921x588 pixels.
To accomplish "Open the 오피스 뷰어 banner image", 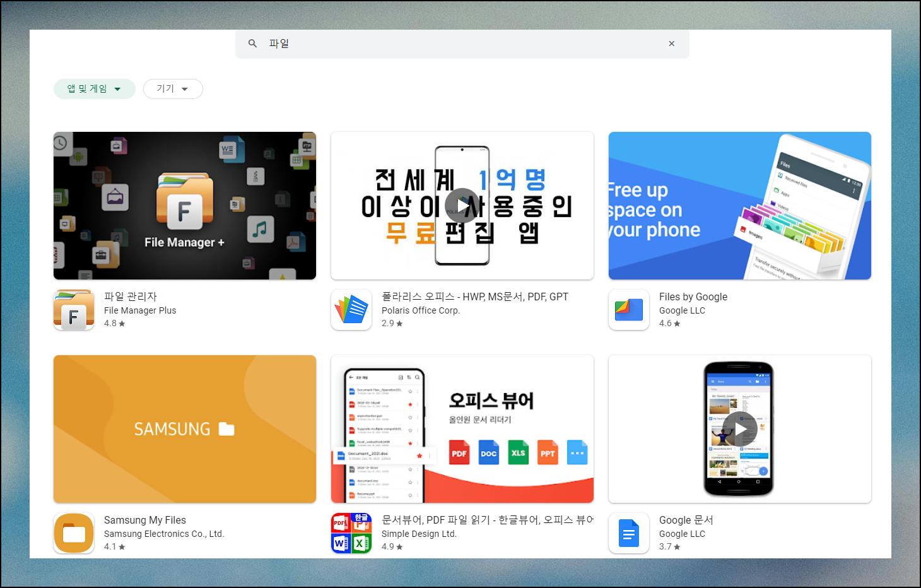I will click(x=462, y=429).
